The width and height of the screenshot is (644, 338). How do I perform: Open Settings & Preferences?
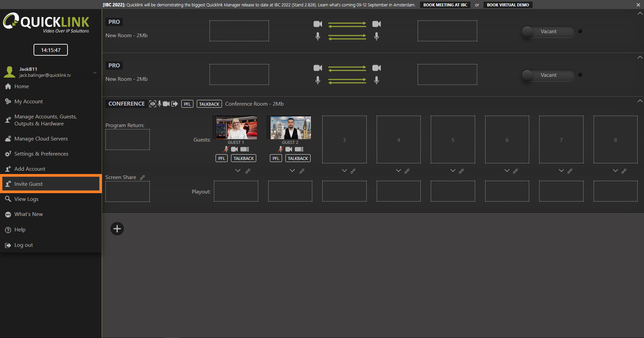51,154
